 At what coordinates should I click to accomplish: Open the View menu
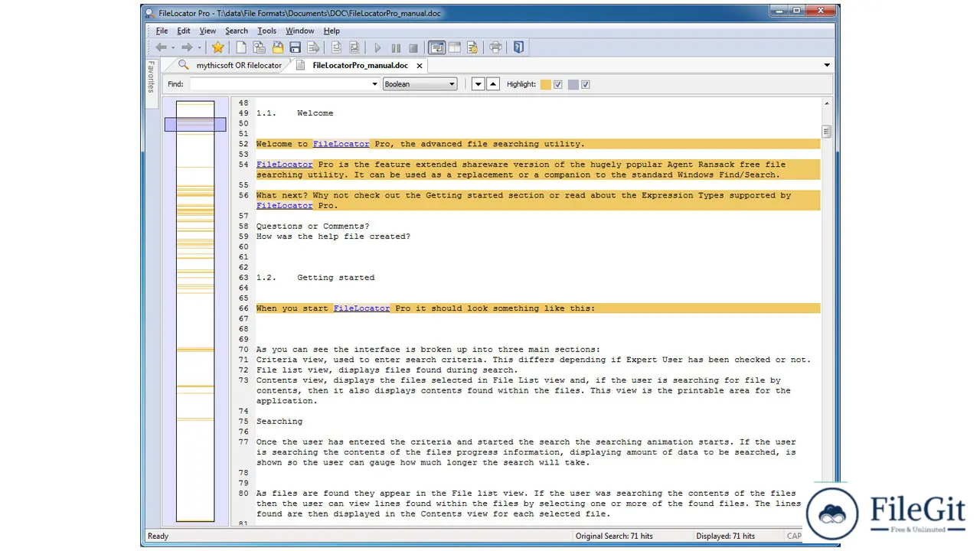tap(207, 31)
